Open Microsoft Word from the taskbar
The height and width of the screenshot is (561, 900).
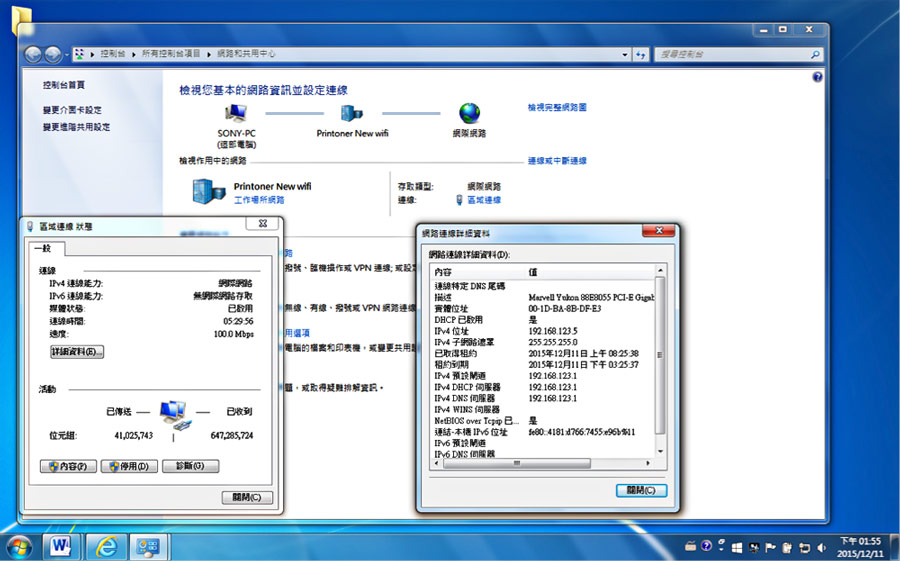tap(60, 547)
